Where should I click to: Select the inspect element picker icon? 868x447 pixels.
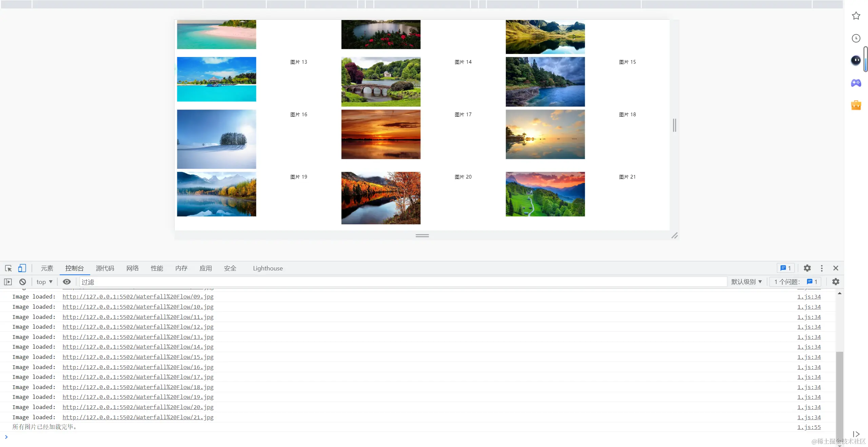[x=8, y=268]
